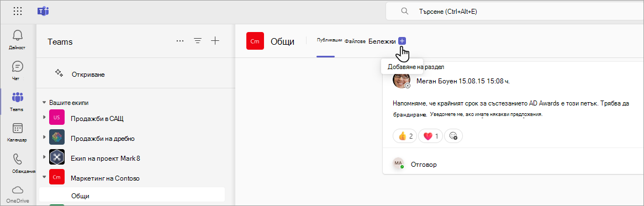Open Календар in the left rail

click(17, 133)
